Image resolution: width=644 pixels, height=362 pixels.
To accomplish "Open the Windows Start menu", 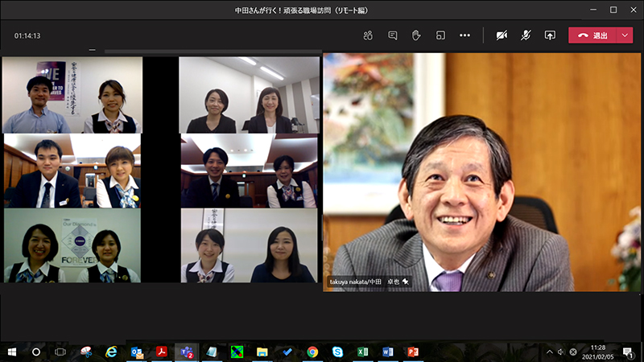I will click(12, 352).
